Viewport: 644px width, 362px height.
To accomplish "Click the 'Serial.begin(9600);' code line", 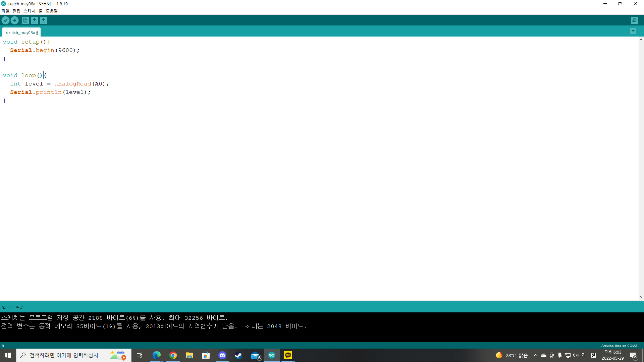I will [x=45, y=50].
